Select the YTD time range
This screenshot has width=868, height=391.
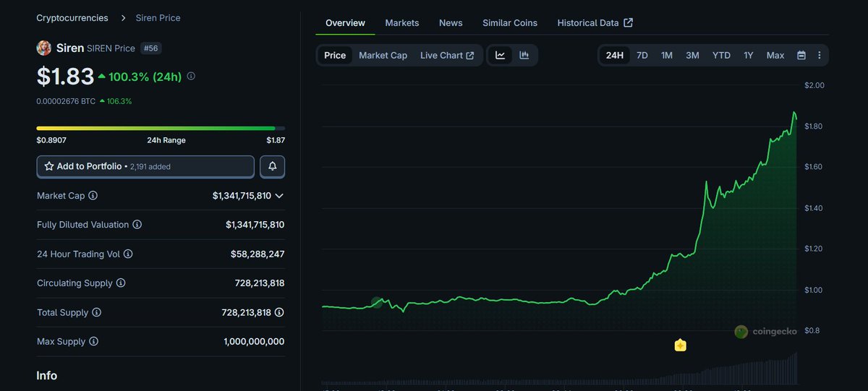(721, 55)
